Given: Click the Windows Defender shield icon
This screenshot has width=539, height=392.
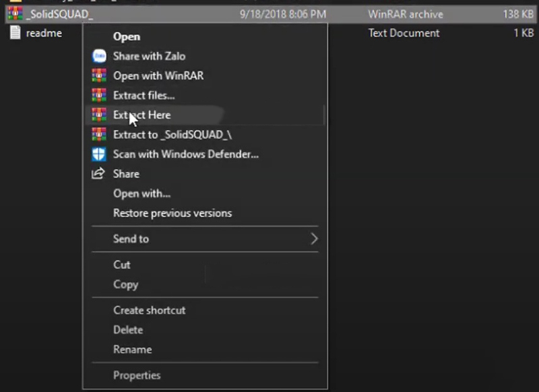Looking at the screenshot, I should click(x=99, y=154).
